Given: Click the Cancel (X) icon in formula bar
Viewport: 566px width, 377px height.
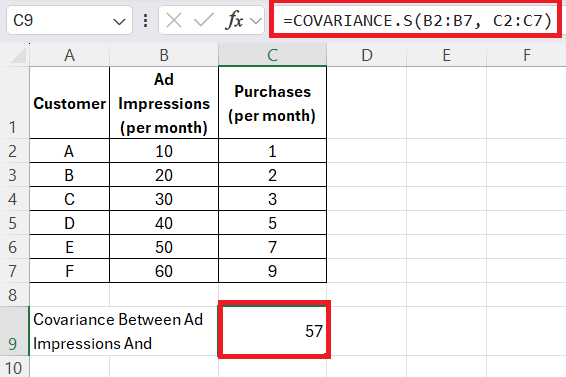Looking at the screenshot, I should click(x=174, y=20).
